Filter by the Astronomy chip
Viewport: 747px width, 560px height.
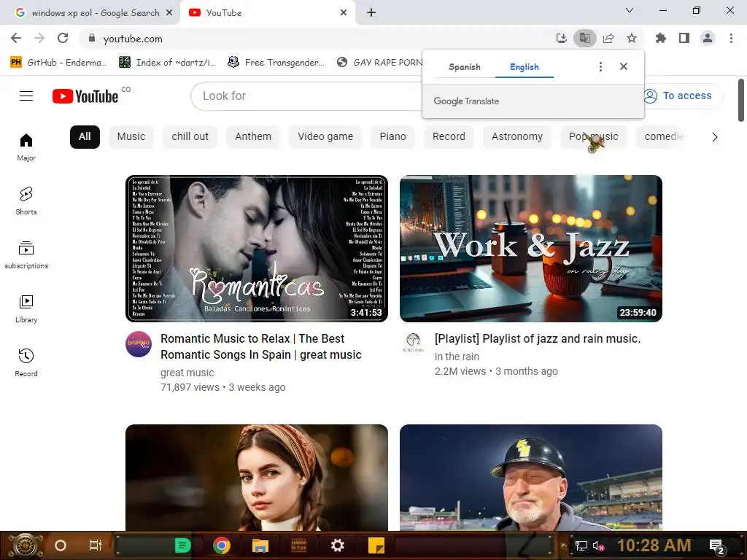517,136
